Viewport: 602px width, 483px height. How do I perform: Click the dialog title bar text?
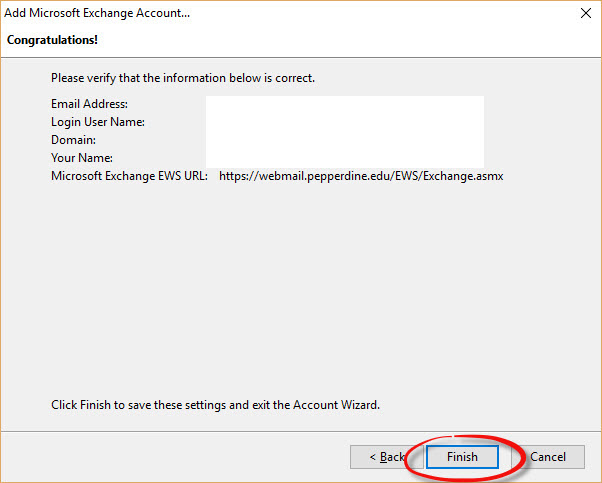click(98, 14)
